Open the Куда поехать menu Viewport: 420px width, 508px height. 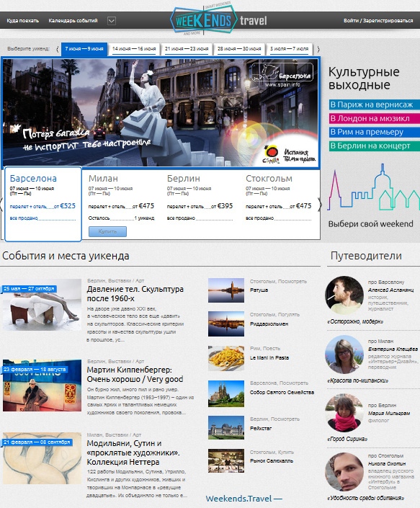(x=22, y=21)
